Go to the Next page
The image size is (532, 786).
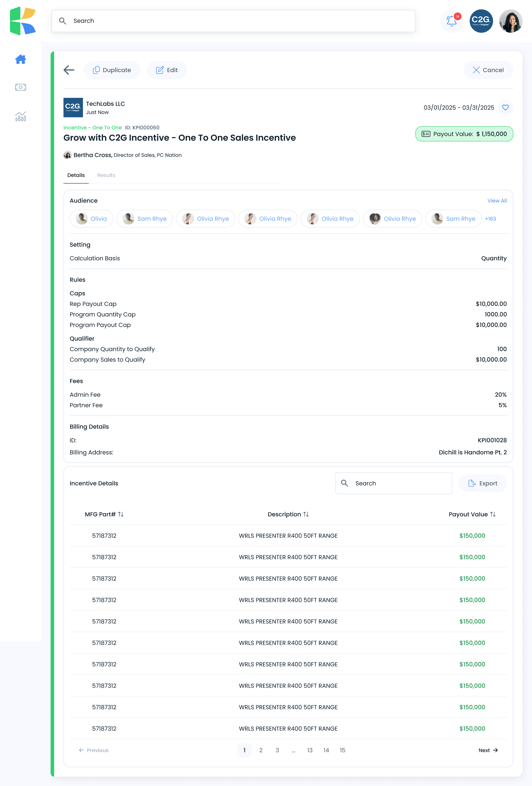pyautogui.click(x=488, y=750)
